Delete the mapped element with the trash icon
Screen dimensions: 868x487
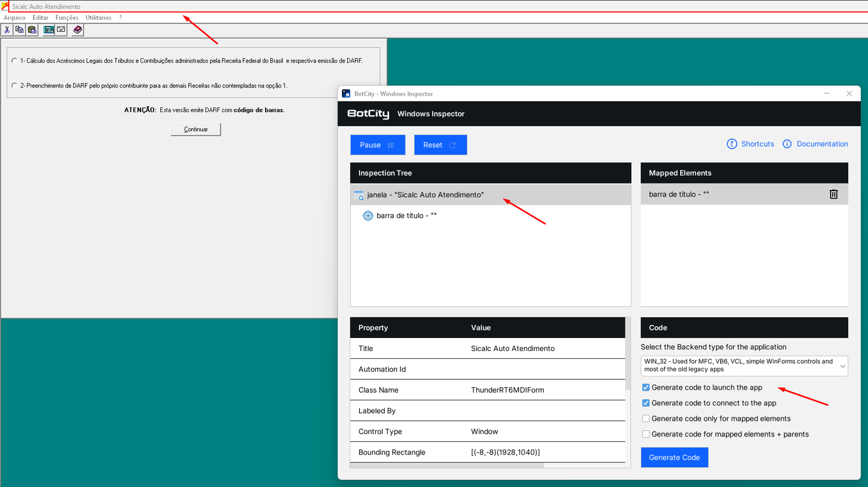pos(833,194)
